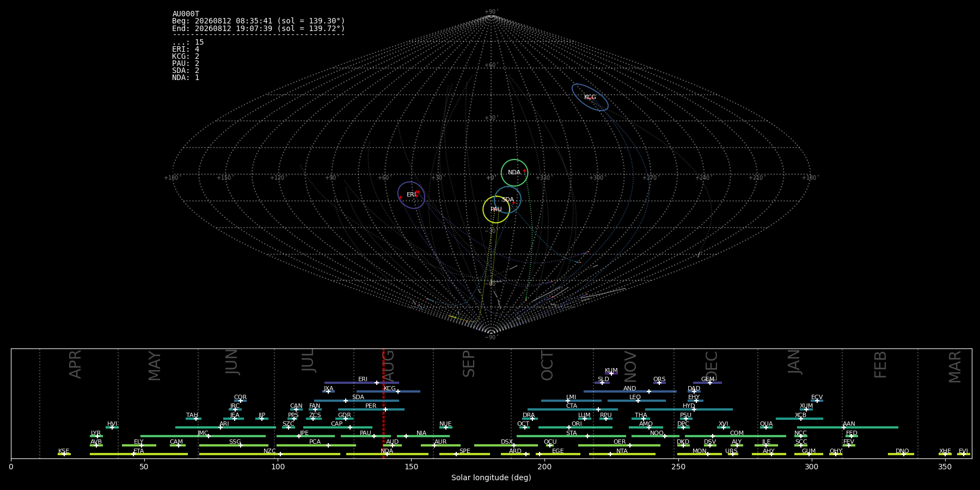Viewport: 980px width, 490px height.
Task: Click the PER shower bar in timeline
Action: coord(371,409)
